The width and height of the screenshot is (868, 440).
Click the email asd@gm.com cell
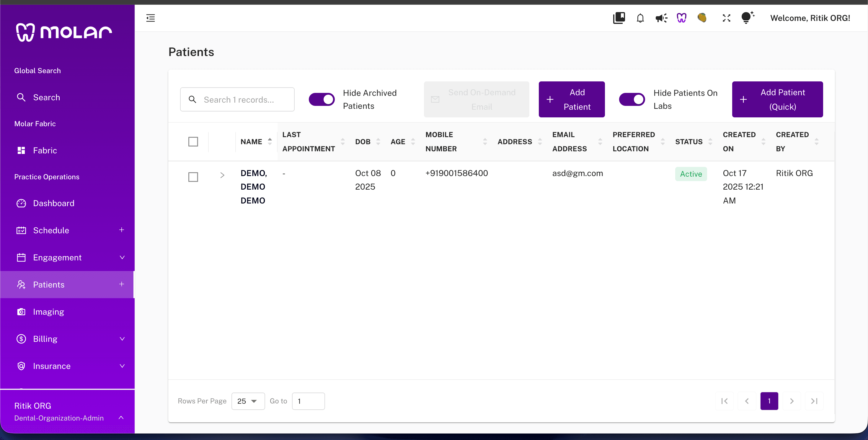click(x=577, y=173)
